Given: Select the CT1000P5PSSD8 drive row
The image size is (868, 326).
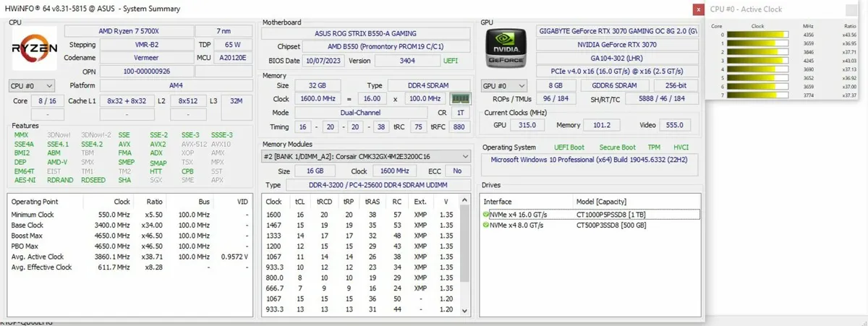Looking at the screenshot, I should pos(590,215).
